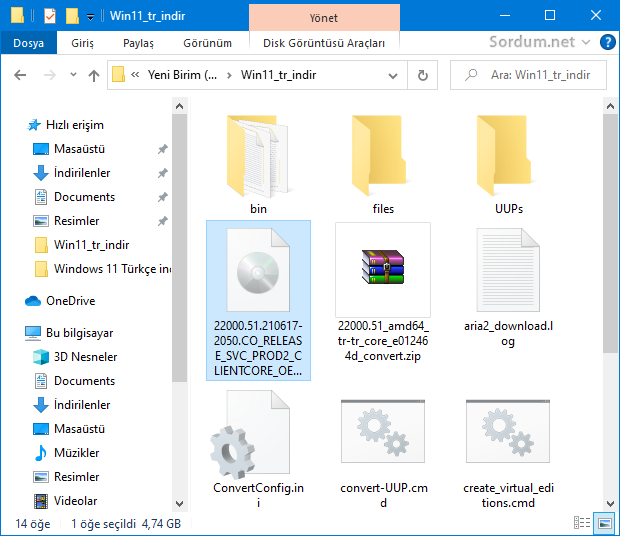Screen dimensions: 620x536
Task: Click the search box Ara: Win11_tr_indir
Action: 528,75
